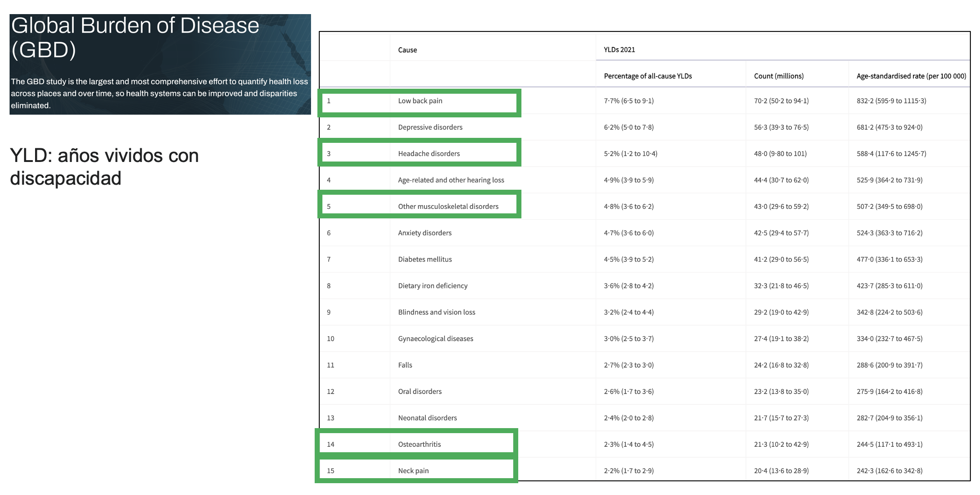This screenshot has height=495, width=980.
Task: Click count '48·0 (9·80 to 101)'
Action: [x=780, y=154]
